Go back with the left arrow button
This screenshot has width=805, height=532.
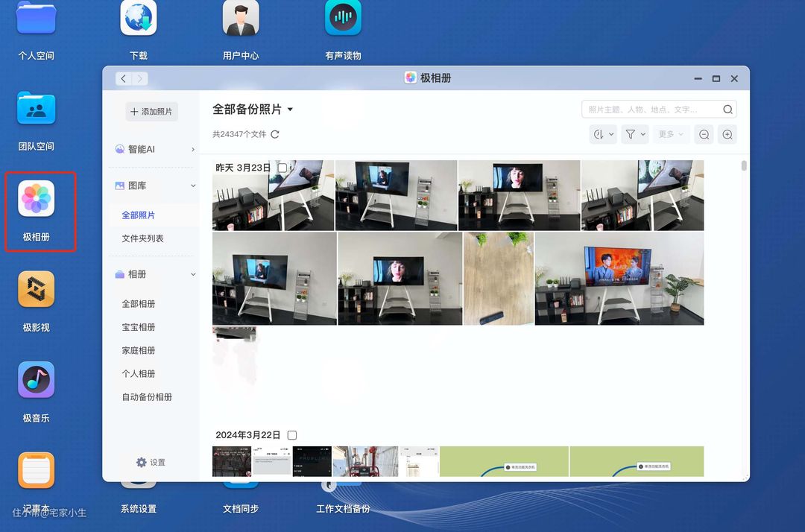pos(124,78)
